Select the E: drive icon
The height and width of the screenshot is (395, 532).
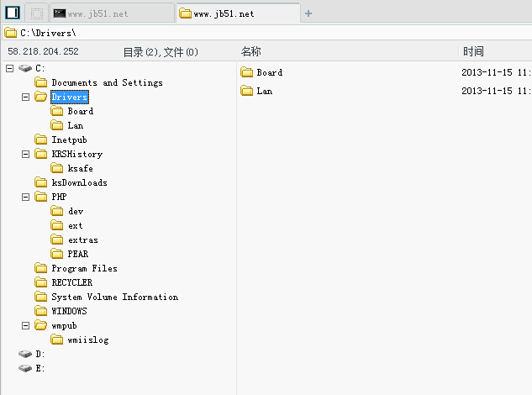(25, 369)
